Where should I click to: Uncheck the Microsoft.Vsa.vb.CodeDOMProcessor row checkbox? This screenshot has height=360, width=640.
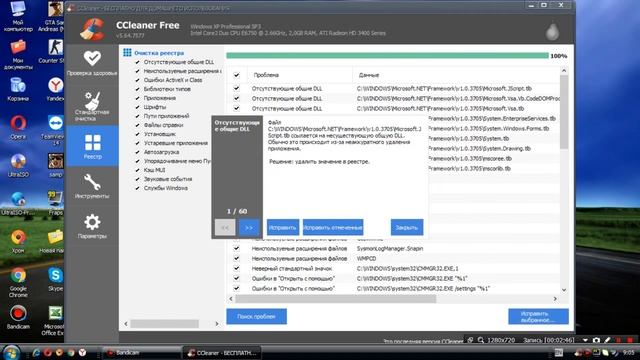click(x=236, y=98)
